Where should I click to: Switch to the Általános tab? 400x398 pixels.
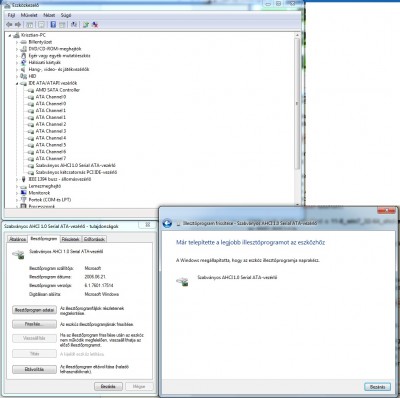pyautogui.click(x=18, y=239)
